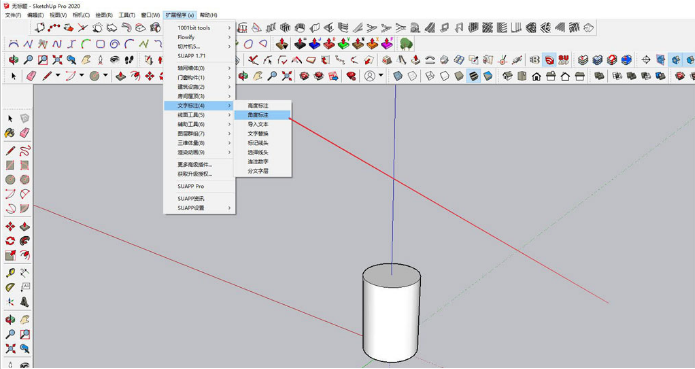Expand the 门窗构件(1) submenu
The image size is (695, 369).
(x=199, y=78)
